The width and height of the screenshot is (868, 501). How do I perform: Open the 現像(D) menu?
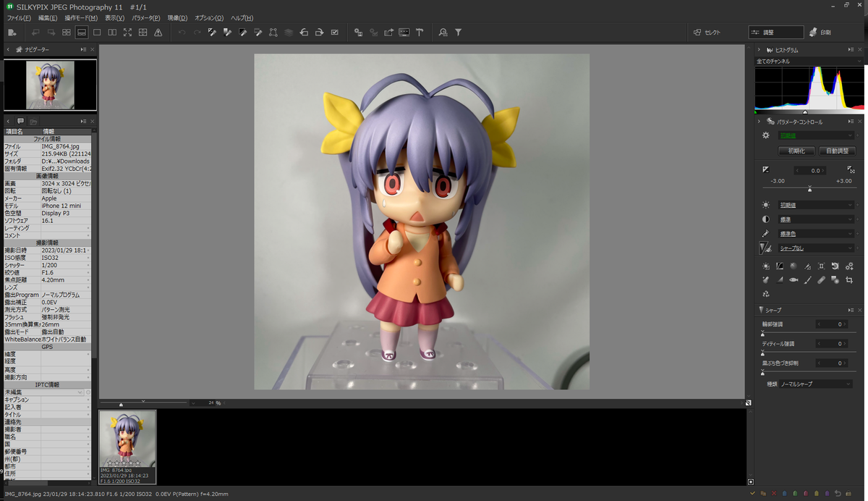tap(177, 17)
